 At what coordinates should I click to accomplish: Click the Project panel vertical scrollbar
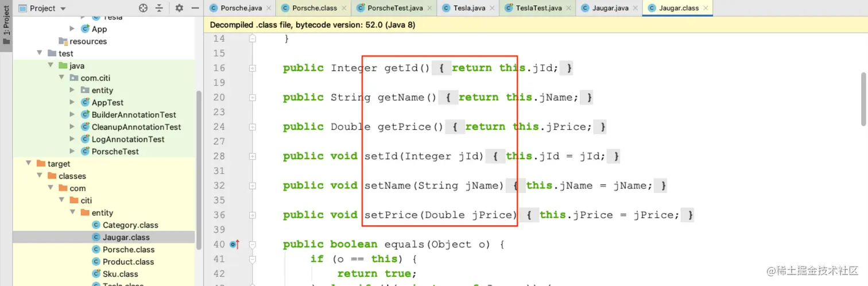pos(199,170)
